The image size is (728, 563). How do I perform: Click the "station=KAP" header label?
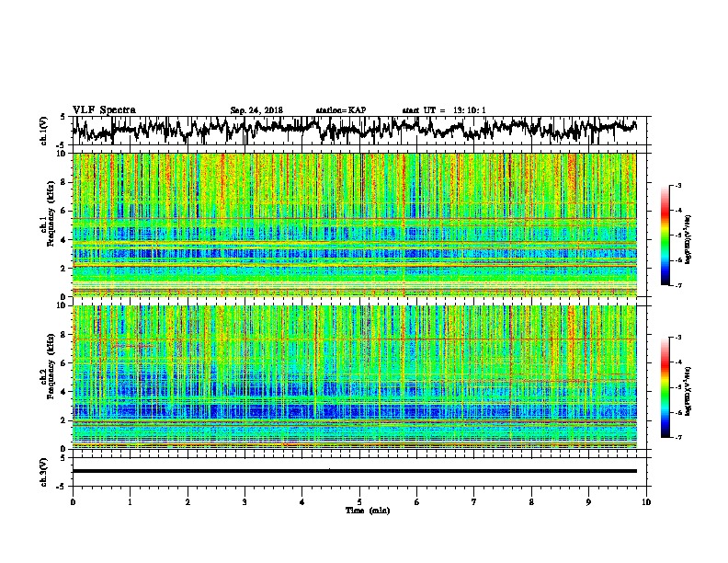click(x=341, y=110)
